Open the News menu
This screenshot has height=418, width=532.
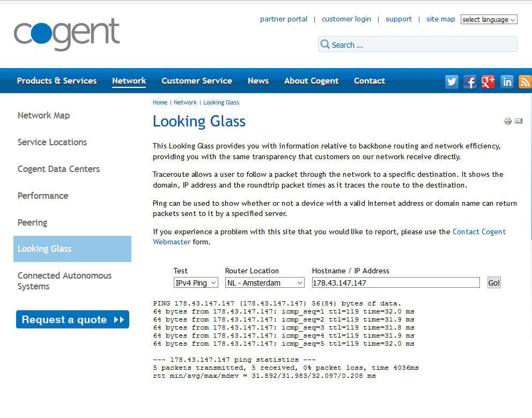click(x=258, y=81)
